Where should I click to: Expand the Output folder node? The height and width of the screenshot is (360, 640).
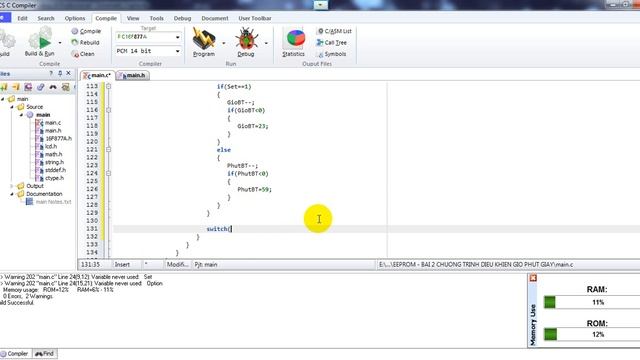12,186
